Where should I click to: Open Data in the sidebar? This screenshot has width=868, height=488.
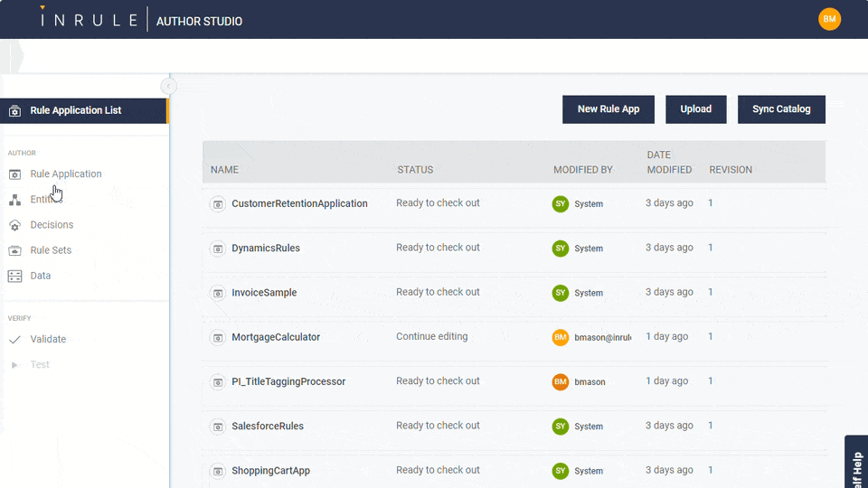click(41, 276)
